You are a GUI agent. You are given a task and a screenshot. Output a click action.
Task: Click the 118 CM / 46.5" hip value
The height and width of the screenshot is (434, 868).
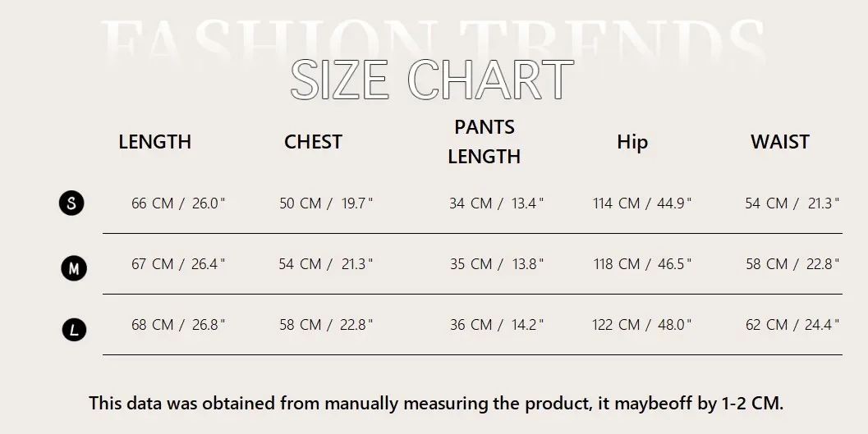point(642,264)
